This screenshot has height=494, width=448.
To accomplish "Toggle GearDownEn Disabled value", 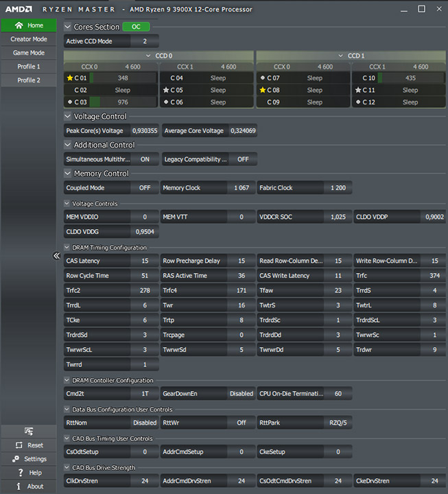I will (241, 394).
